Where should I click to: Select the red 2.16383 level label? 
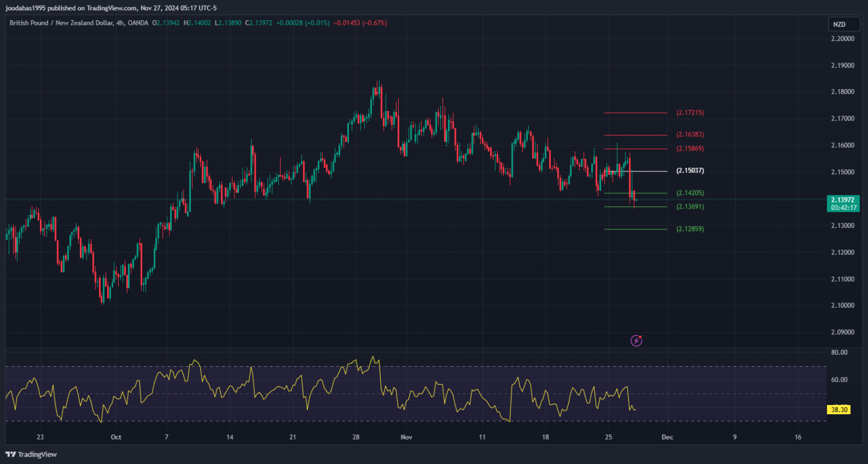point(690,135)
